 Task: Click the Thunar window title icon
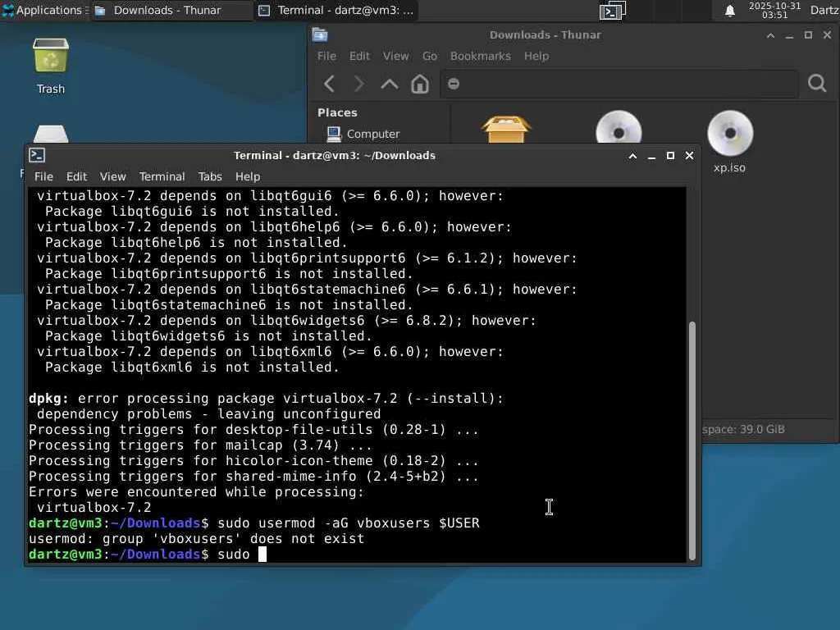320,34
